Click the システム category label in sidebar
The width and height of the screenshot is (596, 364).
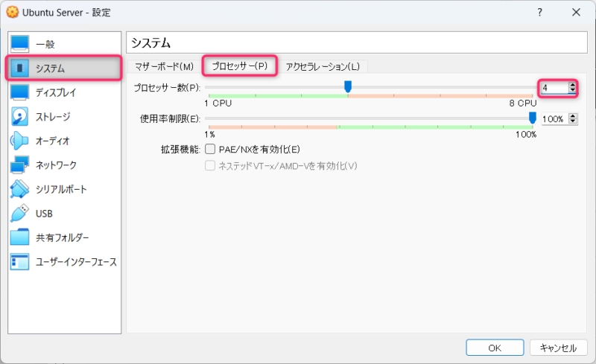(50, 68)
